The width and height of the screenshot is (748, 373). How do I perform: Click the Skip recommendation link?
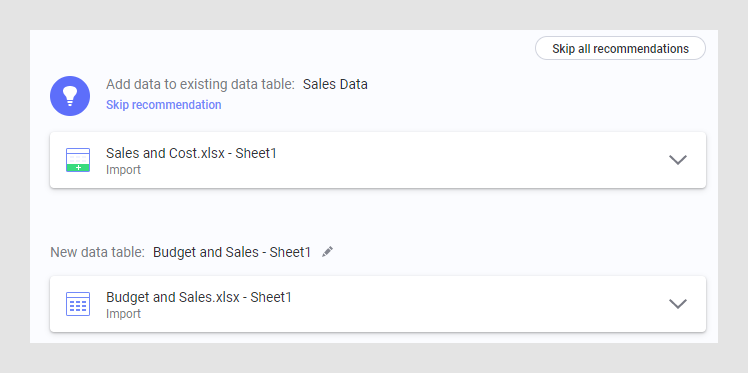click(164, 105)
